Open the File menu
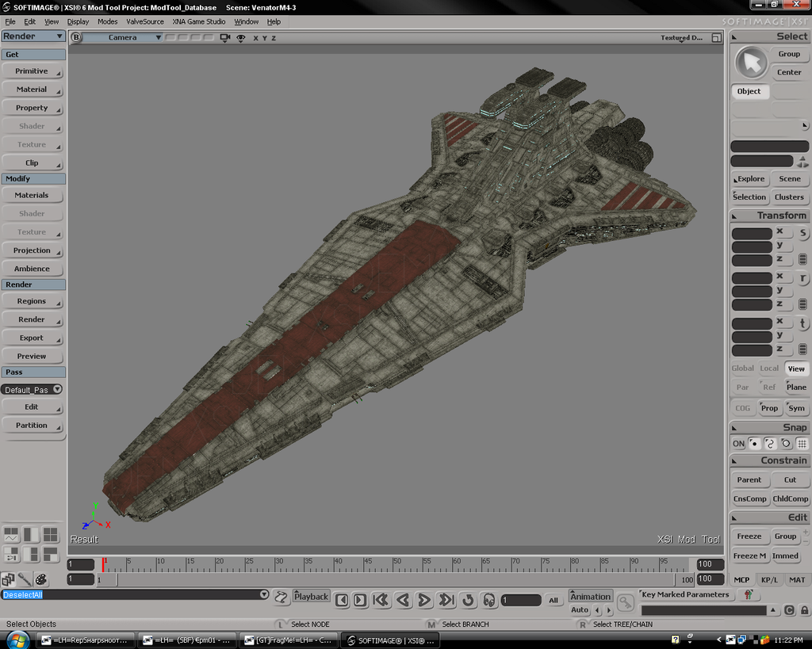The width and height of the screenshot is (812, 649). pyautogui.click(x=10, y=21)
